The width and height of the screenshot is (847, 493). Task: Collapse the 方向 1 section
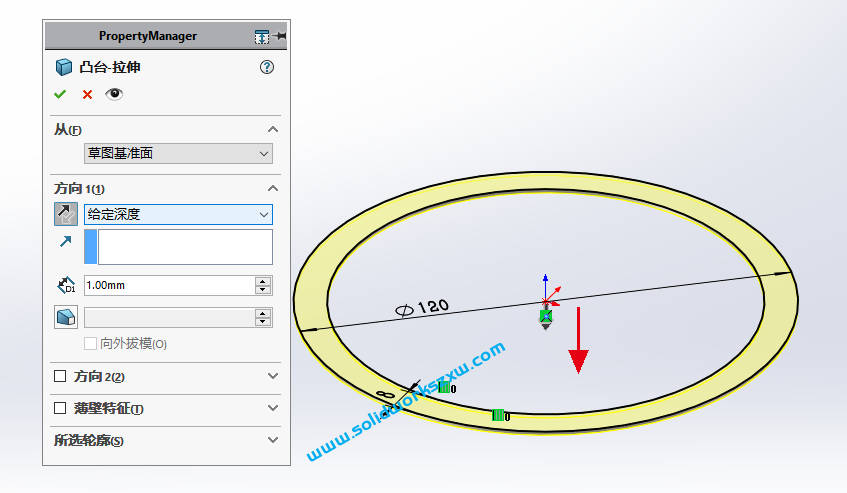click(x=273, y=189)
